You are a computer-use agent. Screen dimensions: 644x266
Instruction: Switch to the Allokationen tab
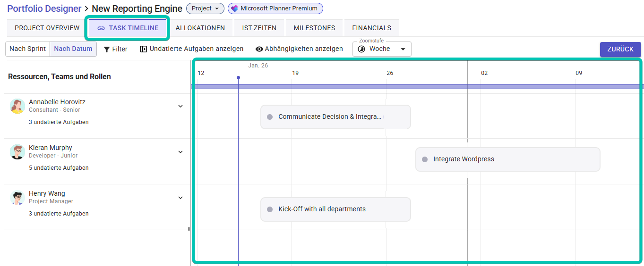[200, 28]
